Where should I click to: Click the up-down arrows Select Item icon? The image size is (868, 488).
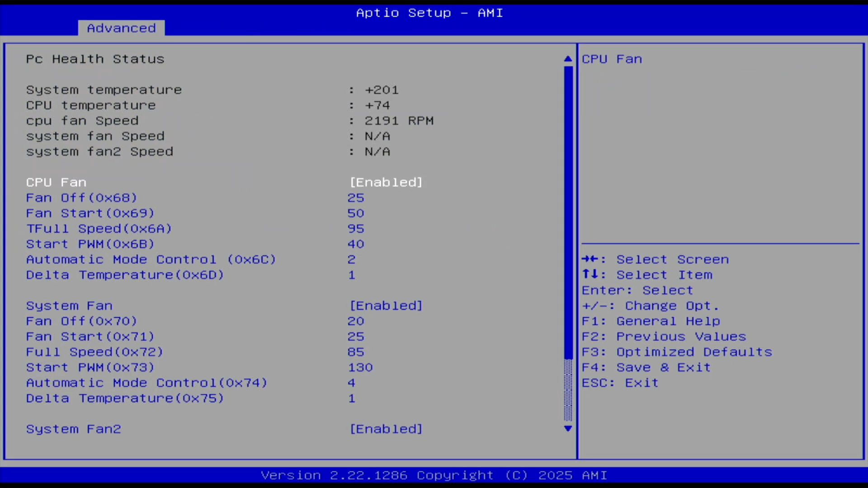pyautogui.click(x=590, y=274)
